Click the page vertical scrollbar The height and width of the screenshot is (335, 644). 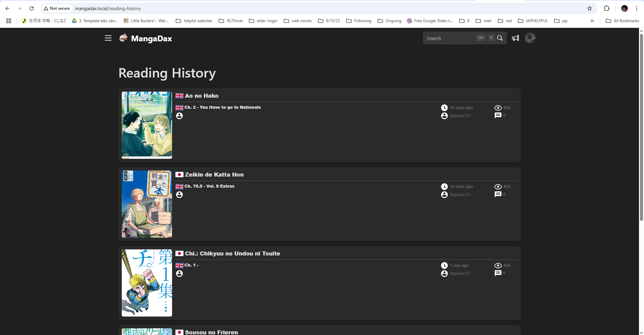[x=641, y=128]
